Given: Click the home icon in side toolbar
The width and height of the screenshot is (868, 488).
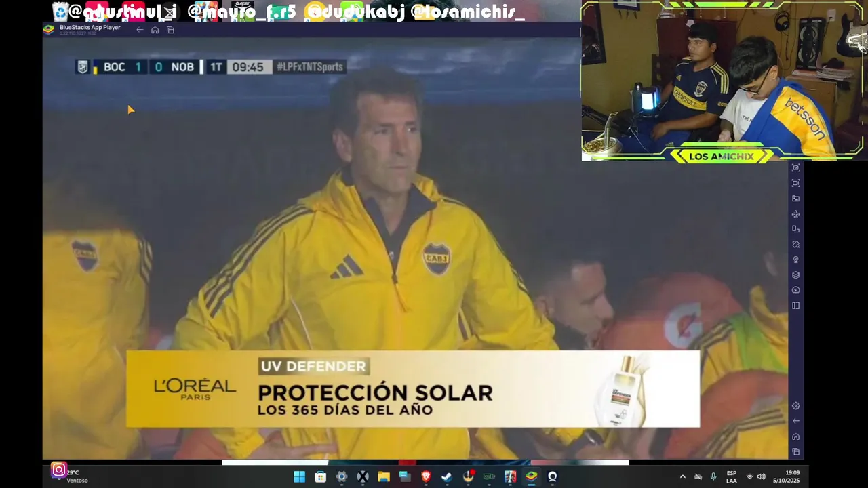Looking at the screenshot, I should pyautogui.click(x=796, y=436).
